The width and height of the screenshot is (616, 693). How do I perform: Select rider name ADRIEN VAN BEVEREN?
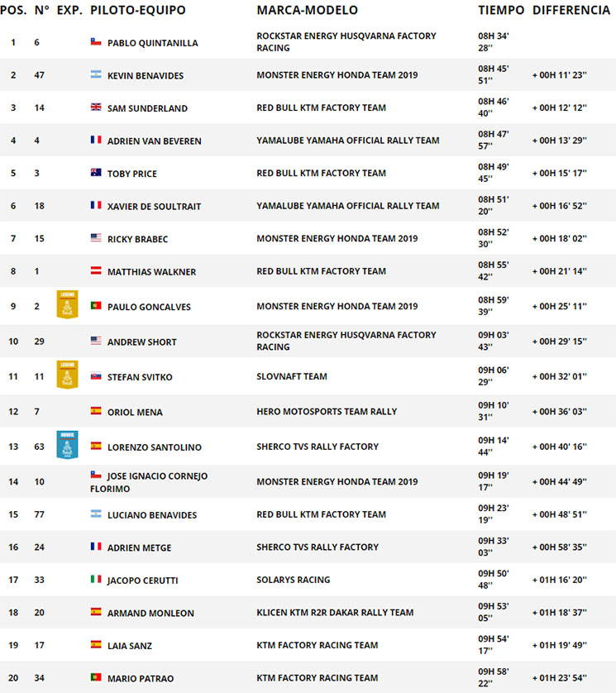click(155, 141)
